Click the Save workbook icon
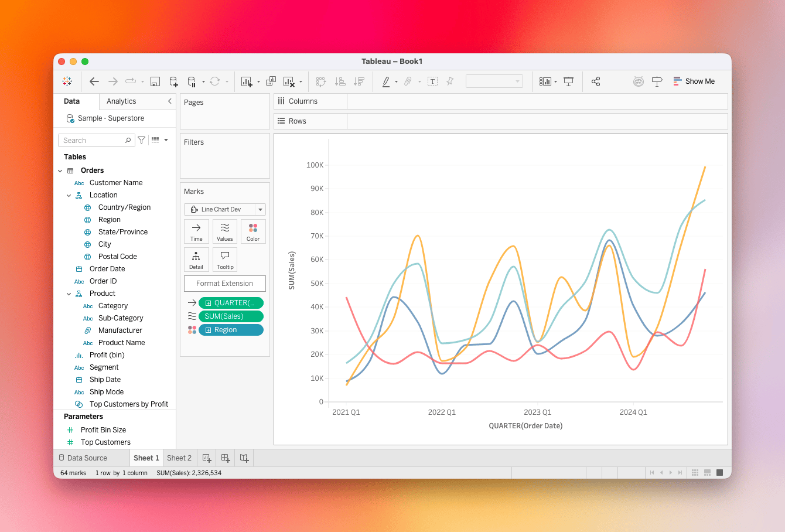Image resolution: width=785 pixels, height=532 pixels. [155, 81]
